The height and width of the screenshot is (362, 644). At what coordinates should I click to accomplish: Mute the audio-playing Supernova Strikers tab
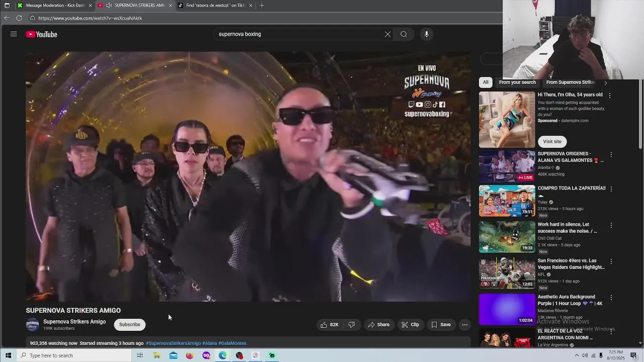pos(109,6)
